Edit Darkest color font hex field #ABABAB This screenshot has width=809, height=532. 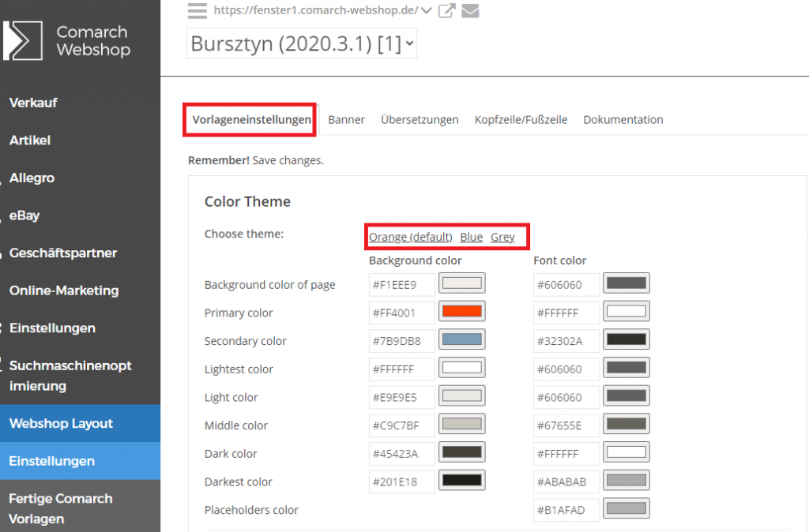point(566,482)
